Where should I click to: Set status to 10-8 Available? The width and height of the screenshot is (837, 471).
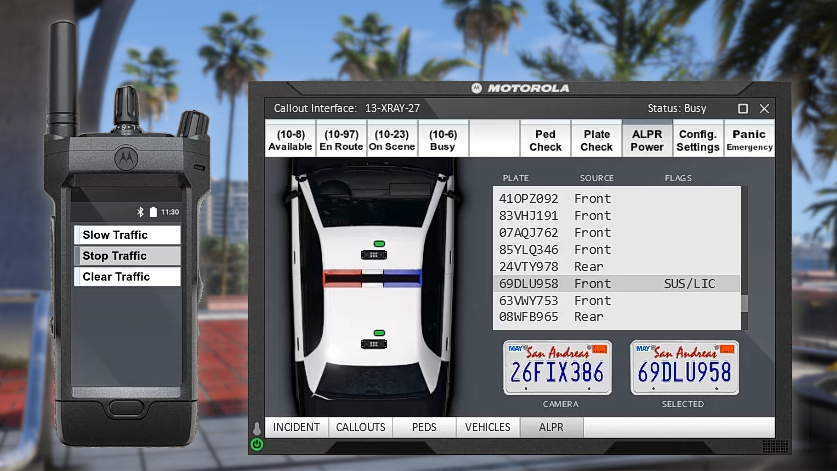coord(290,140)
